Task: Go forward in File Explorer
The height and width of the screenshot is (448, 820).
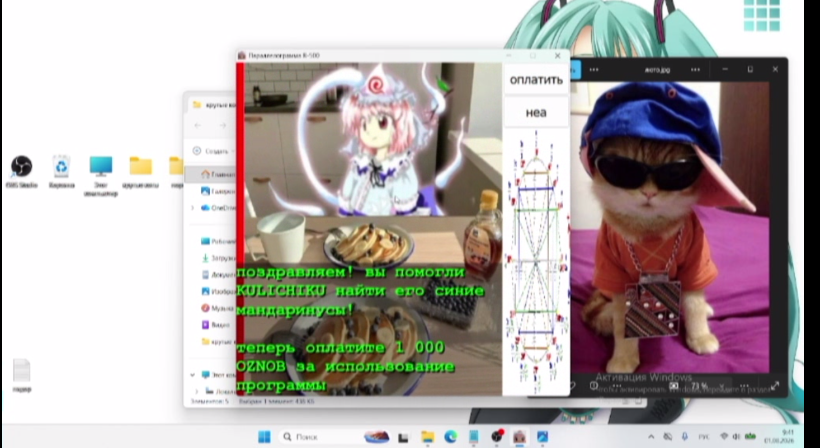Action: (222, 125)
